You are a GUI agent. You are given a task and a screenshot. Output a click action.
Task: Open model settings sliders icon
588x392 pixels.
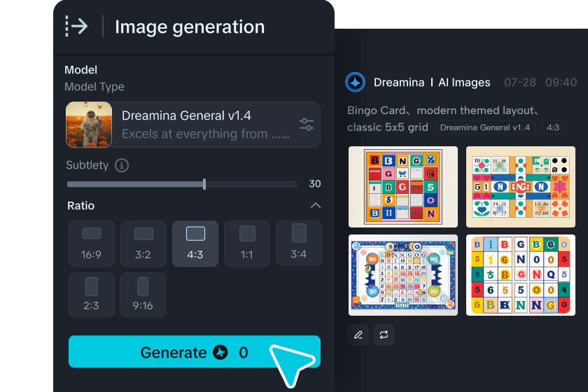coord(307,124)
